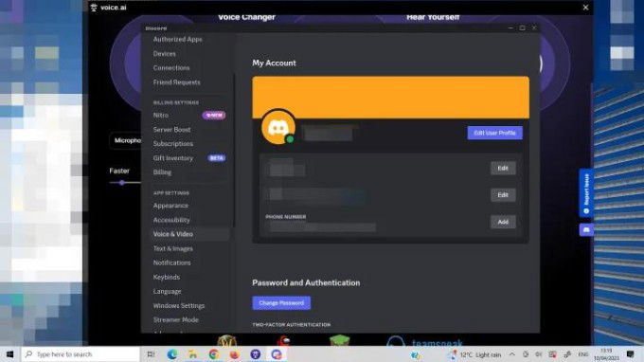The height and width of the screenshot is (362, 644).
Task: Click the Change Password button
Action: (281, 303)
